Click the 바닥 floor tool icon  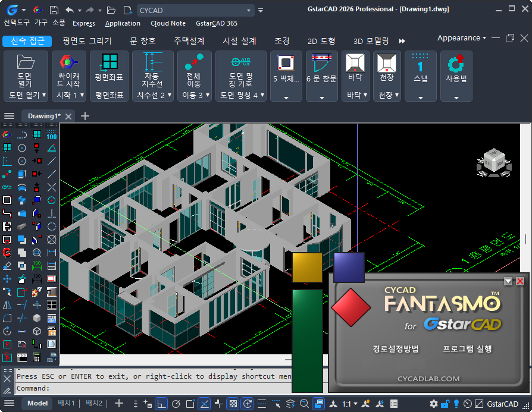(x=355, y=63)
